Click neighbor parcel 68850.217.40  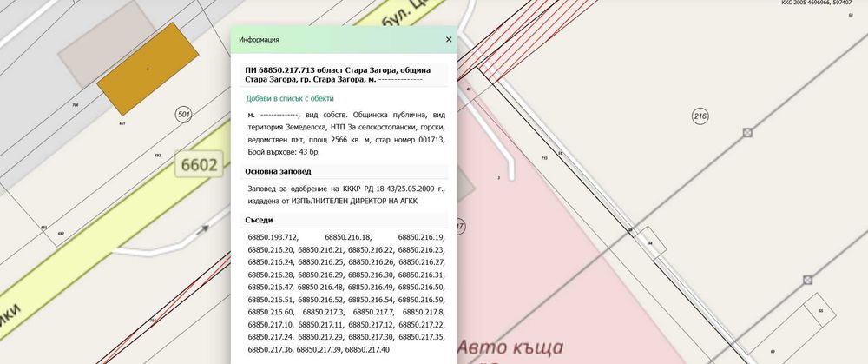coord(367,350)
